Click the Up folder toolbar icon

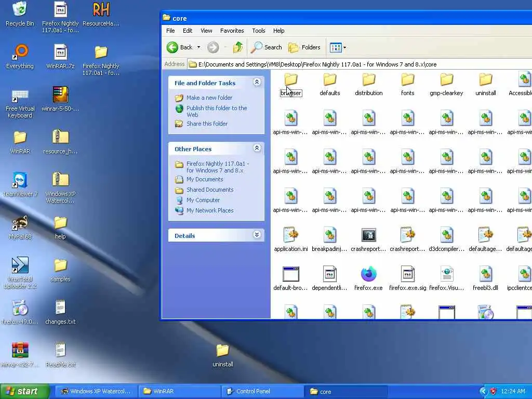coord(238,47)
